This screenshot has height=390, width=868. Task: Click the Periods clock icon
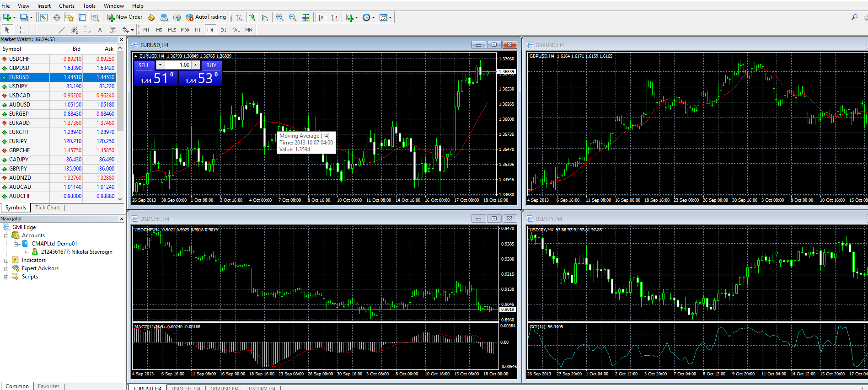[366, 17]
